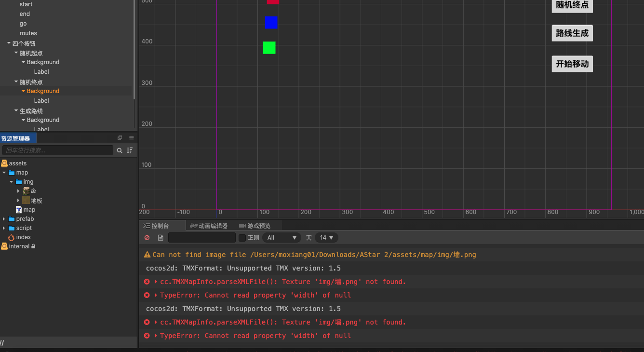Click the yellow warning icon in the console
Image resolution: width=644 pixels, height=352 pixels.
pos(148,255)
